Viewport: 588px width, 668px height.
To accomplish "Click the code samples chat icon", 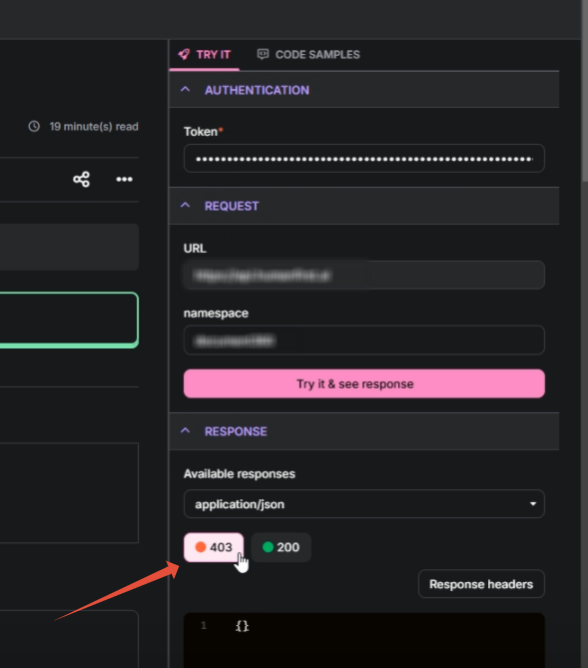I will (x=263, y=54).
